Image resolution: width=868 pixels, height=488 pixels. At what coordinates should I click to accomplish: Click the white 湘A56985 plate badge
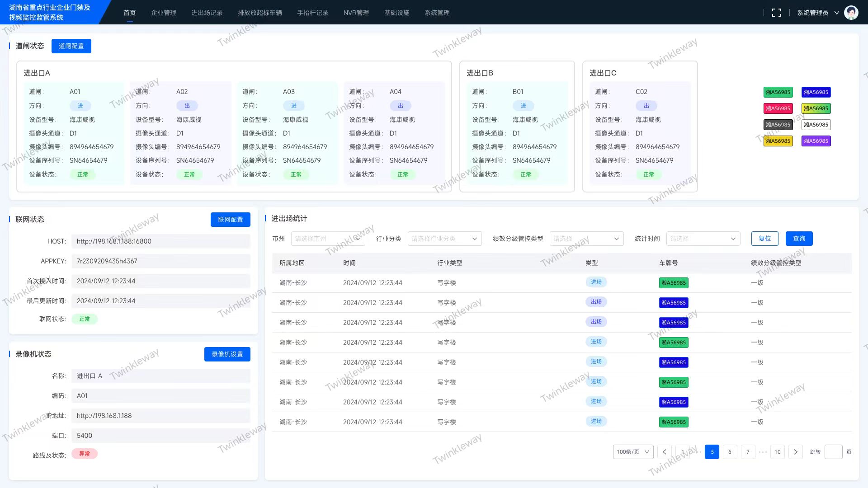point(816,125)
